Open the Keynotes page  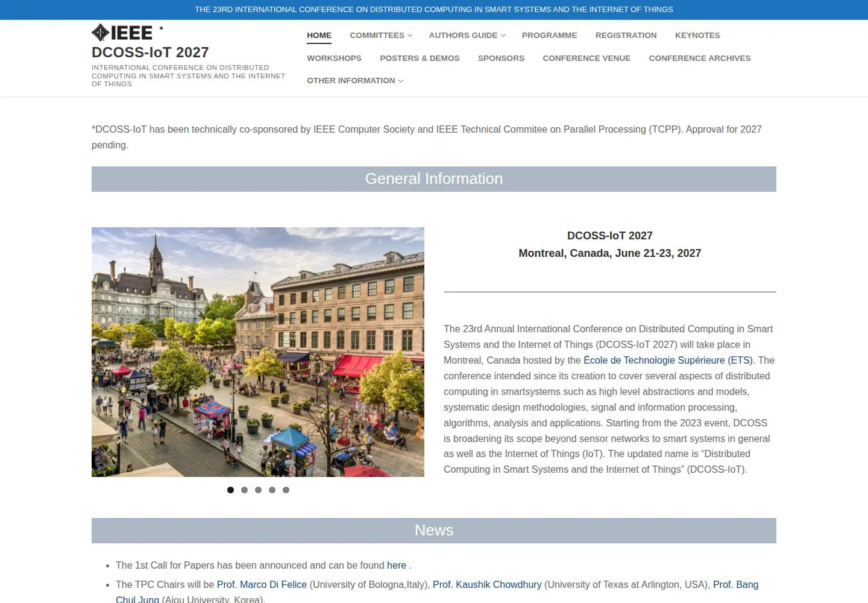click(x=697, y=35)
